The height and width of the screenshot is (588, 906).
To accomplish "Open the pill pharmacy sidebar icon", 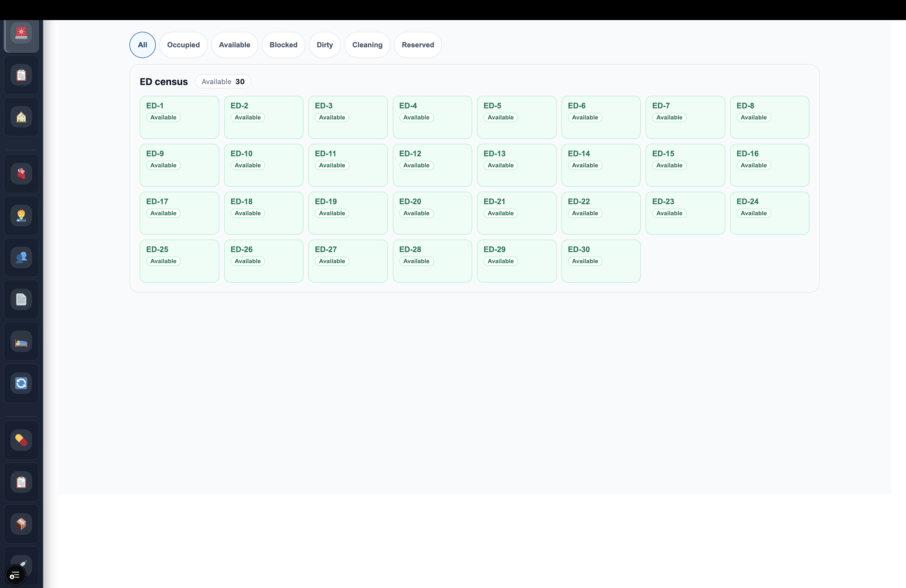I will 21,440.
